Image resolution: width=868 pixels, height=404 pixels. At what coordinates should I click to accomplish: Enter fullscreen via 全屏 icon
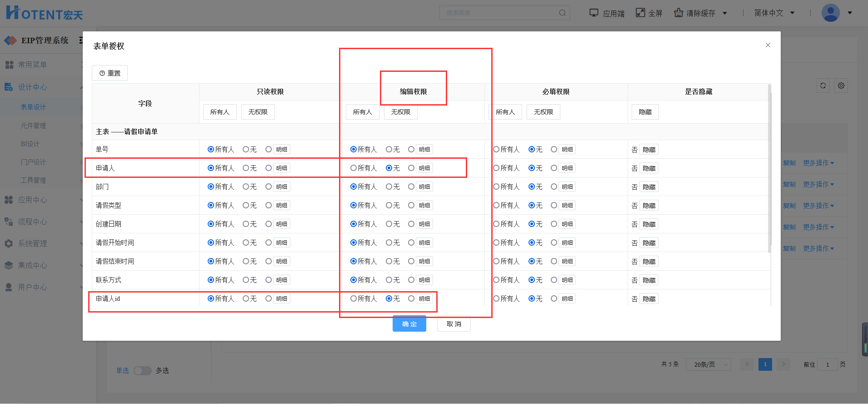640,13
